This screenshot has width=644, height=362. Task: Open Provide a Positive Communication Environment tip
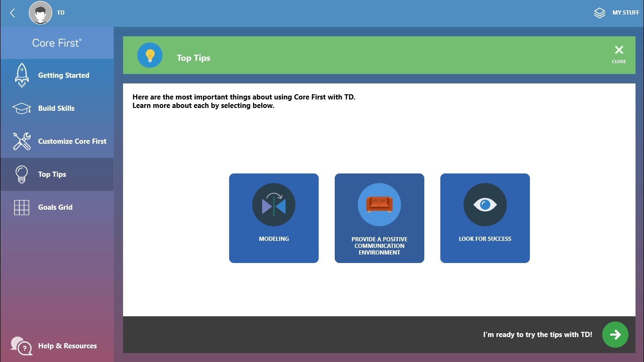coord(380,218)
